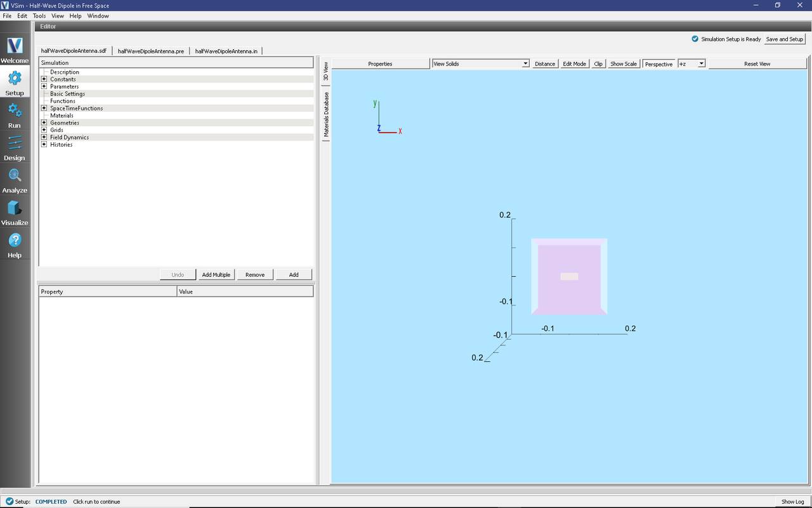Switch to the halfWaveDipoleAntenna.in tab
Screen dimensions: 812x508
tap(228, 50)
